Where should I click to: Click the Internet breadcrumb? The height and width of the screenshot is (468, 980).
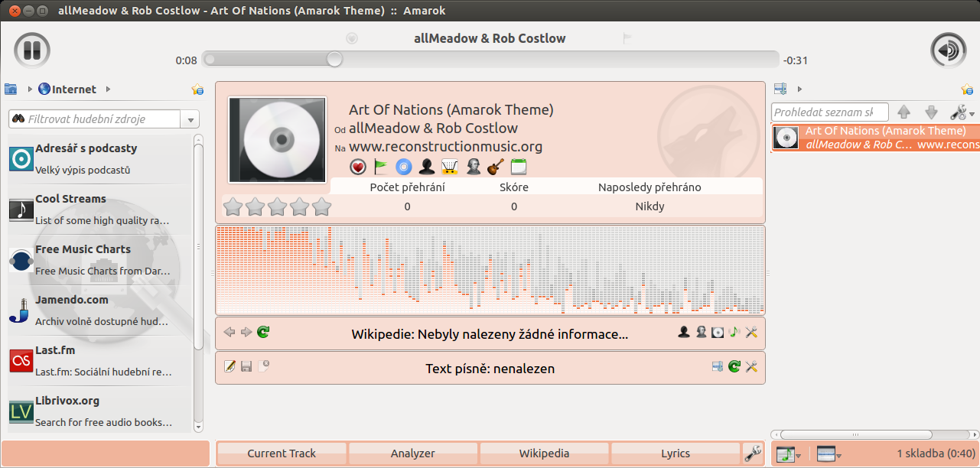click(x=67, y=89)
